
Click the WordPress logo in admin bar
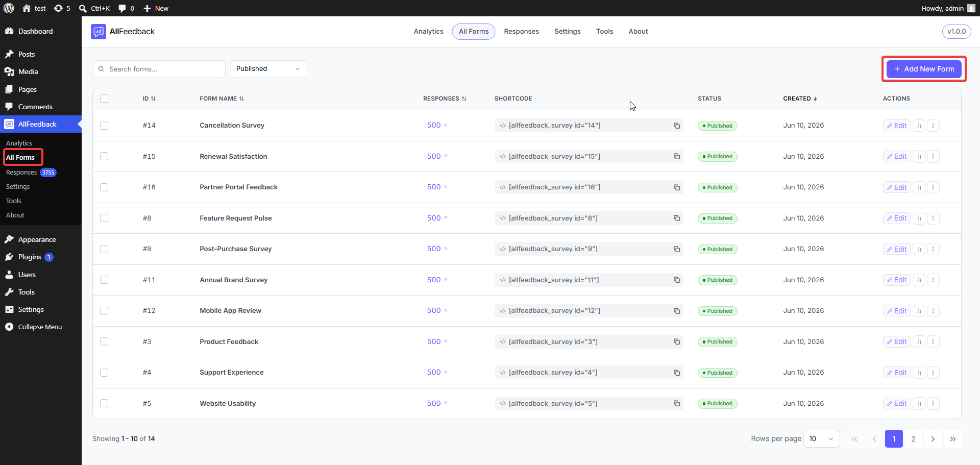tap(9, 8)
